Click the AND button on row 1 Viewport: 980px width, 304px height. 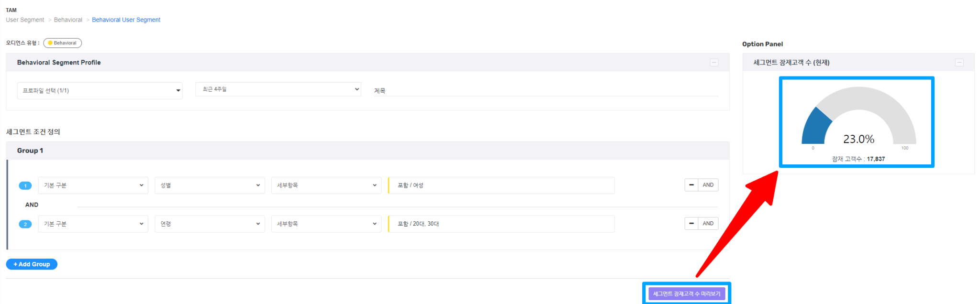[708, 185]
